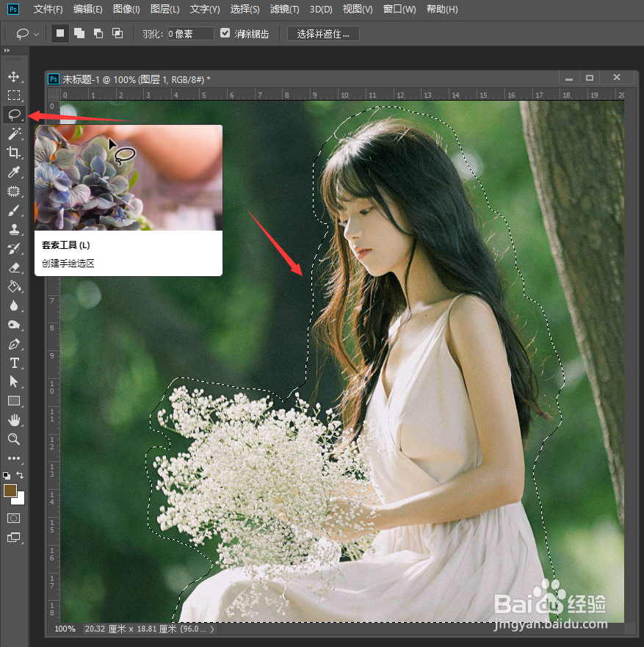The image size is (644, 647).
Task: Select the Healing Brush patch tool
Action: click(x=14, y=191)
